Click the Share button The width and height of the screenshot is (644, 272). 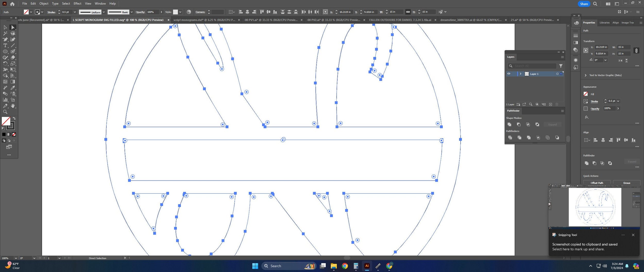point(584,4)
